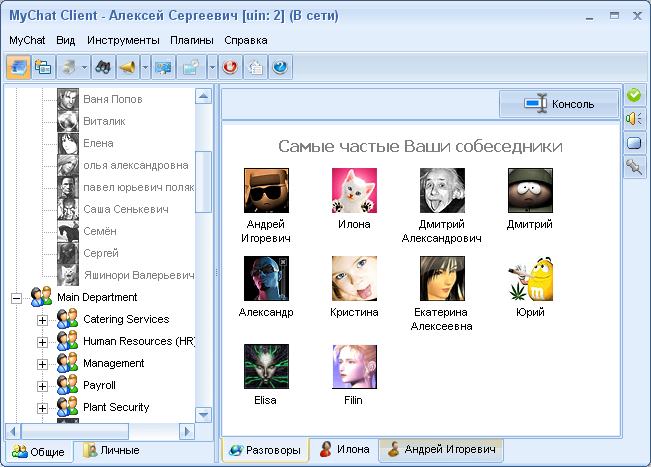The width and height of the screenshot is (651, 467).
Task: Switch to the Личные tab
Action: pos(111,451)
